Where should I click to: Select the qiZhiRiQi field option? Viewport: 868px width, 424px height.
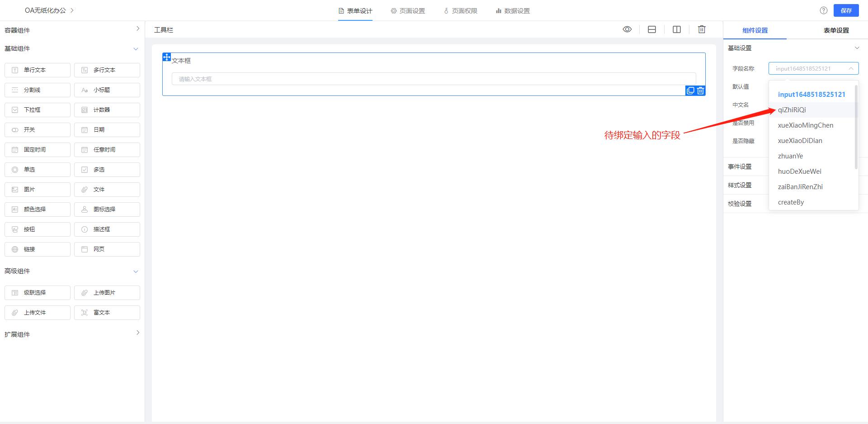811,110
